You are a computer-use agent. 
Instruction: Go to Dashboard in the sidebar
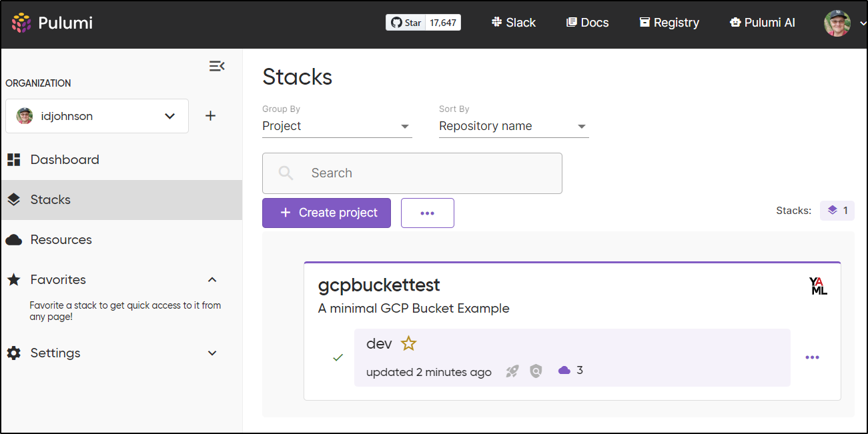(65, 159)
